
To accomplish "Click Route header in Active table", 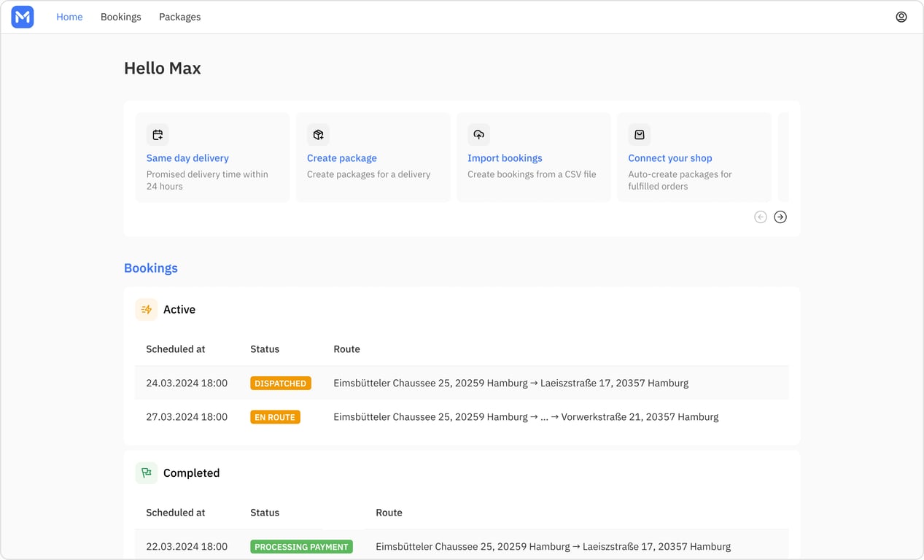I will (x=346, y=349).
